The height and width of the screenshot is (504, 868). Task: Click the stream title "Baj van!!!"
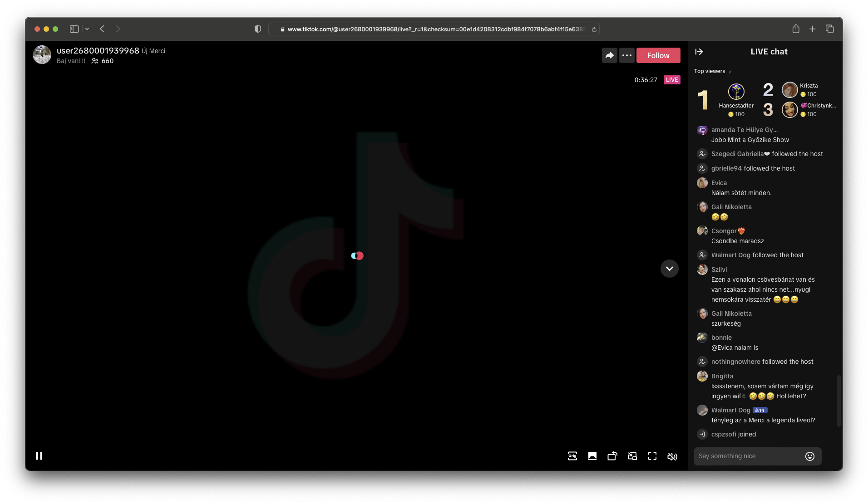(x=71, y=61)
